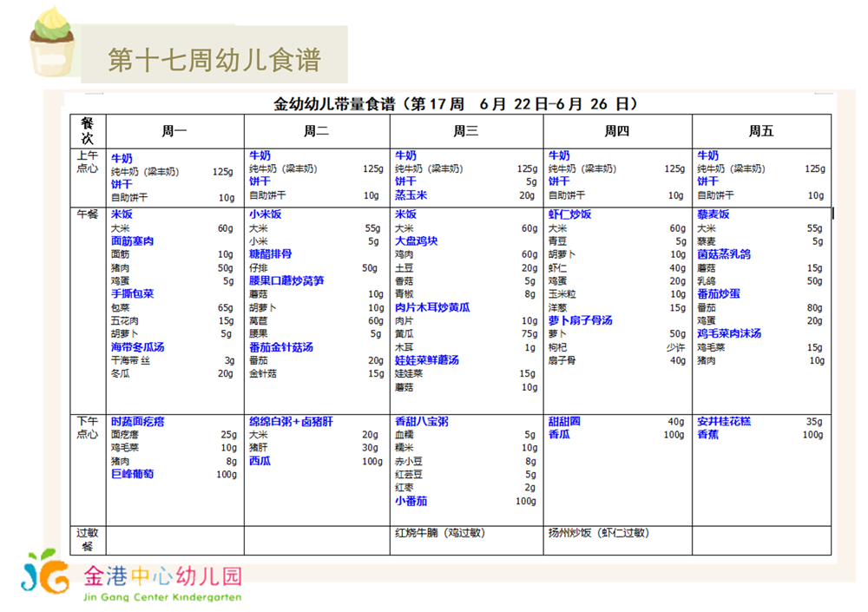Click the fruit name 香瓜

(558, 434)
